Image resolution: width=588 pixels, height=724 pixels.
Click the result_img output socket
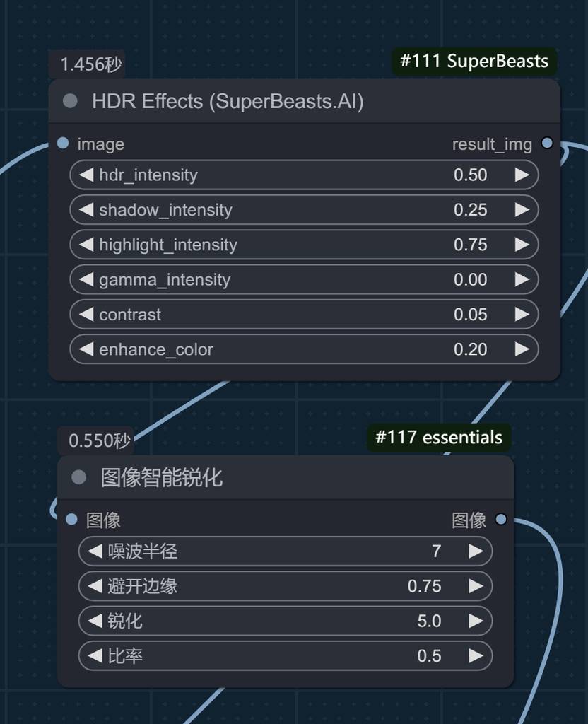tap(546, 144)
